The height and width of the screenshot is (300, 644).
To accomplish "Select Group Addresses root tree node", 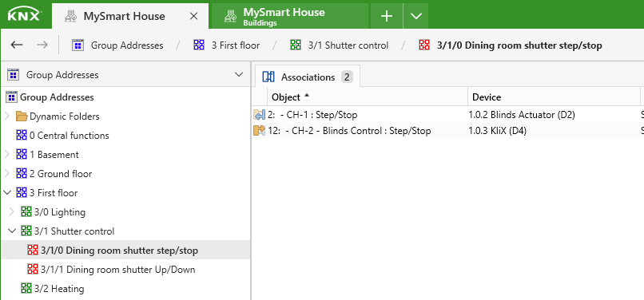I will click(x=57, y=97).
